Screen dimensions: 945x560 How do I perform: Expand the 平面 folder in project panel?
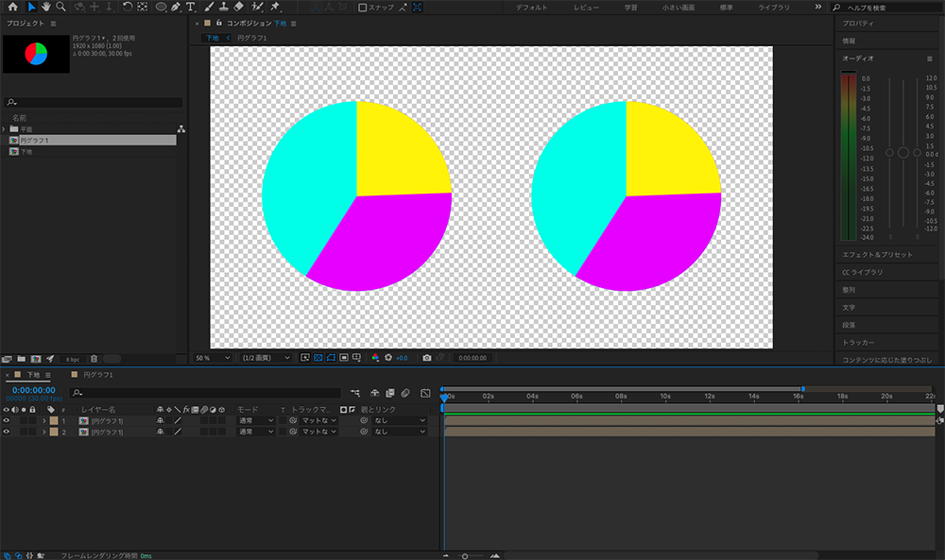coord(4,128)
